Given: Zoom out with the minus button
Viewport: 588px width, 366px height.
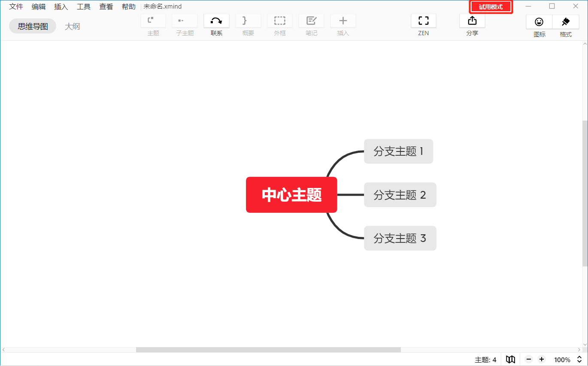Looking at the screenshot, I should point(529,360).
